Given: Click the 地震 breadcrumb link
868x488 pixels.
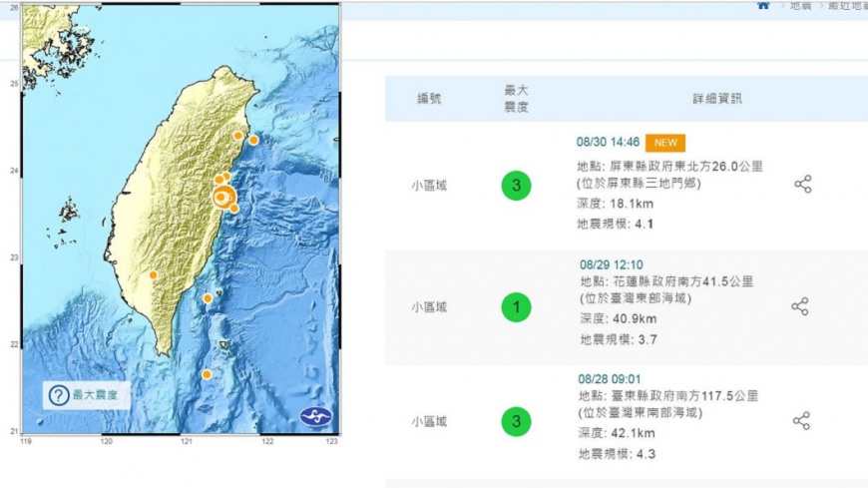Looking at the screenshot, I should [800, 6].
